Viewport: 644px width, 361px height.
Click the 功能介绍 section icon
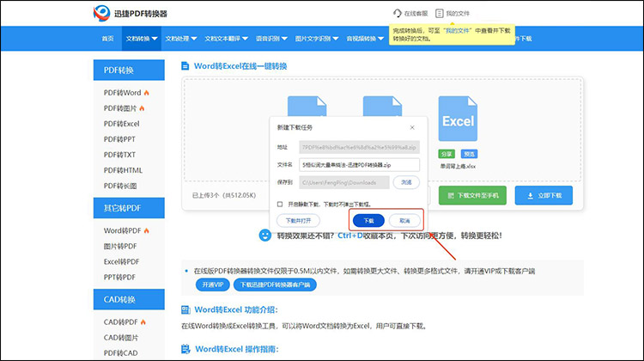[x=186, y=309]
